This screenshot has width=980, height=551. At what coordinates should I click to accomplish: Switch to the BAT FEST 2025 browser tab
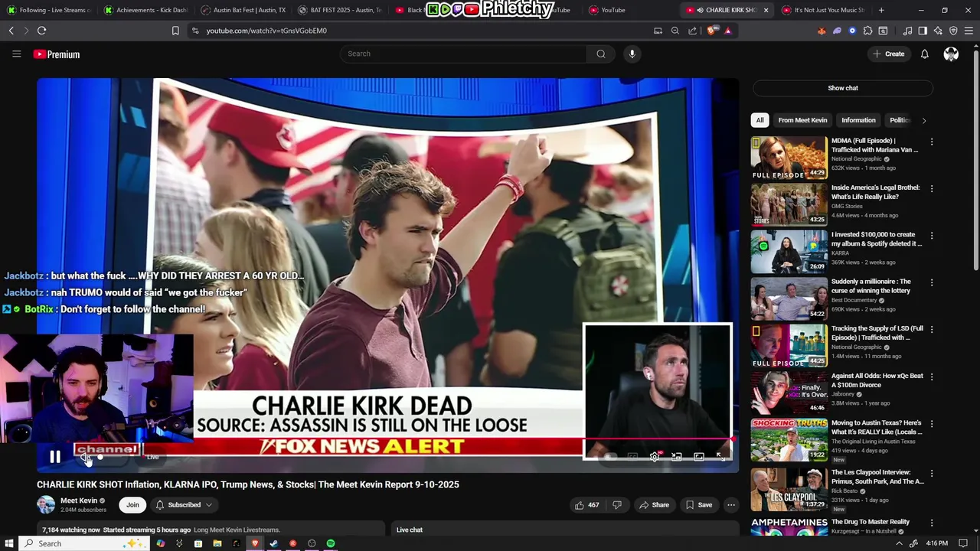pyautogui.click(x=339, y=10)
